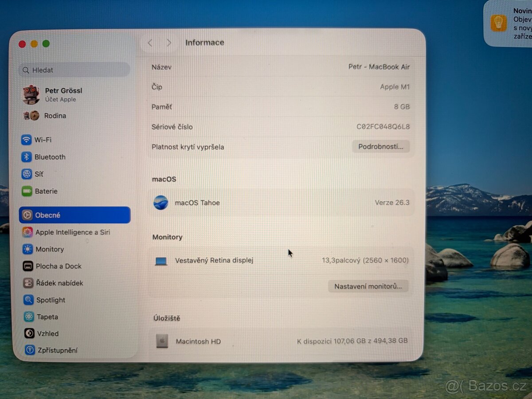
Task: Click the built-in Retina display laptop icon
Action: click(x=161, y=261)
